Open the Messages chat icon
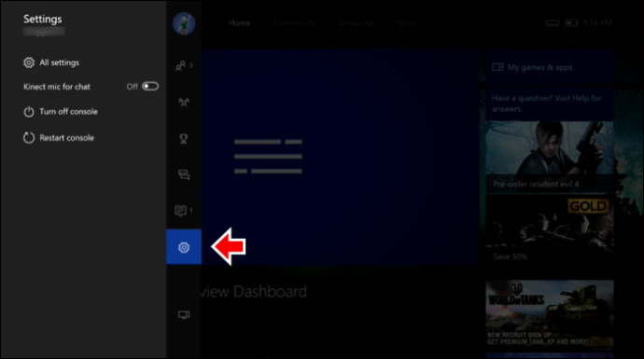This screenshot has height=359, width=644. [184, 174]
